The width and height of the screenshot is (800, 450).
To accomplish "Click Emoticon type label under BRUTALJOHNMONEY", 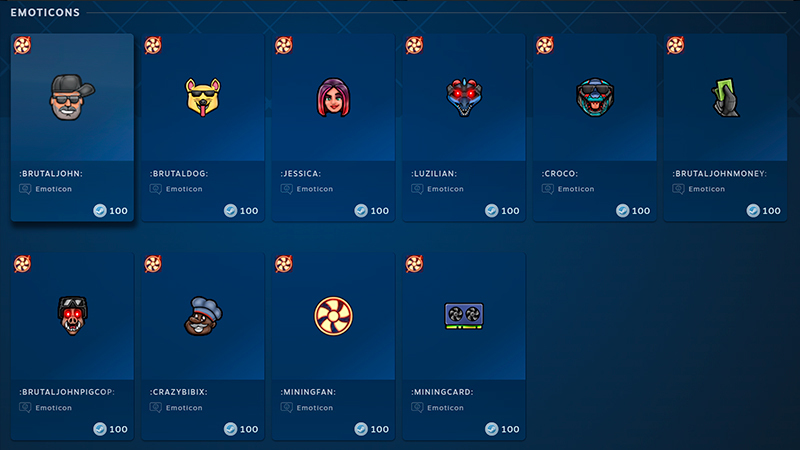I will coord(706,189).
